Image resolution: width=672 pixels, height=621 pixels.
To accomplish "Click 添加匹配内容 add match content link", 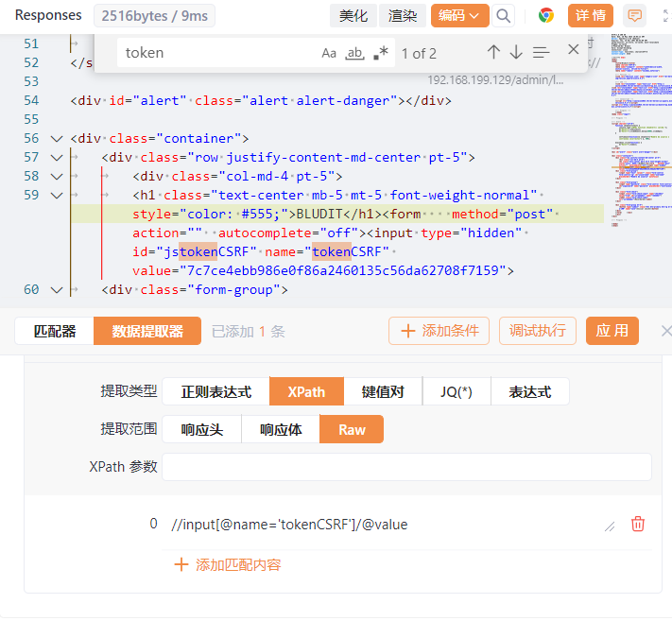I will [x=228, y=565].
